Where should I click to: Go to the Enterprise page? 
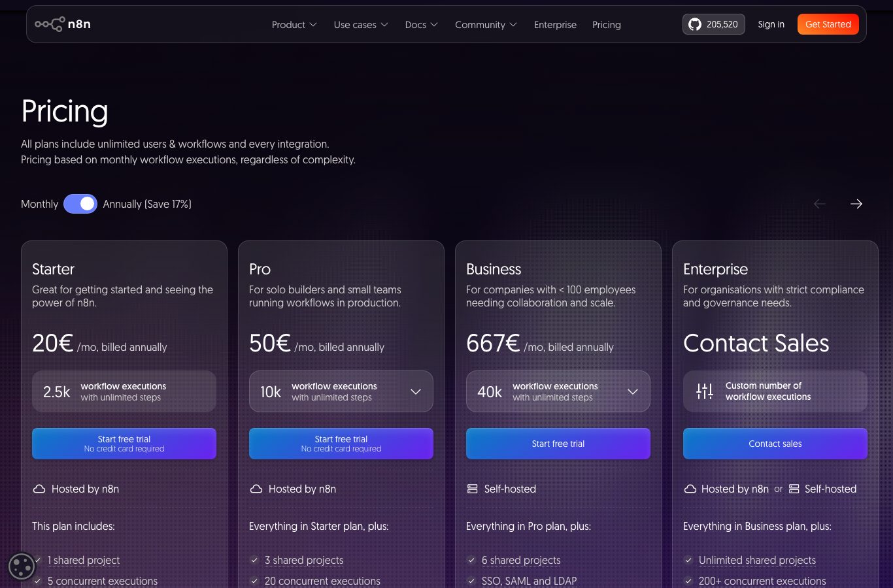point(555,25)
